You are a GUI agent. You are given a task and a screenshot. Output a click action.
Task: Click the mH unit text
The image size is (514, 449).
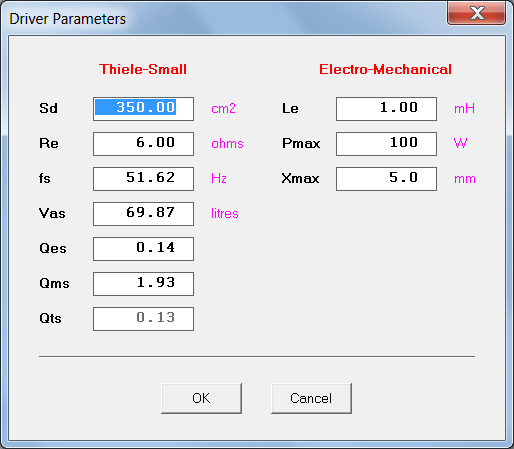click(464, 109)
